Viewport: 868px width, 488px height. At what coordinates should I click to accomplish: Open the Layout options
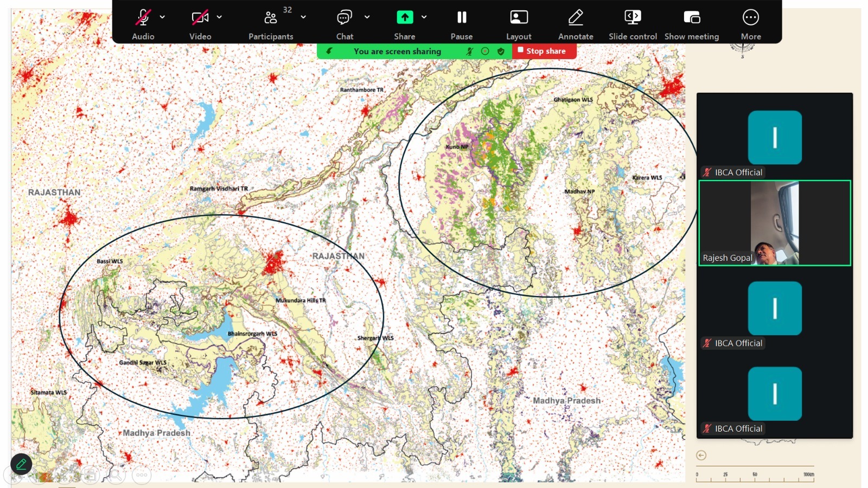coord(519,18)
